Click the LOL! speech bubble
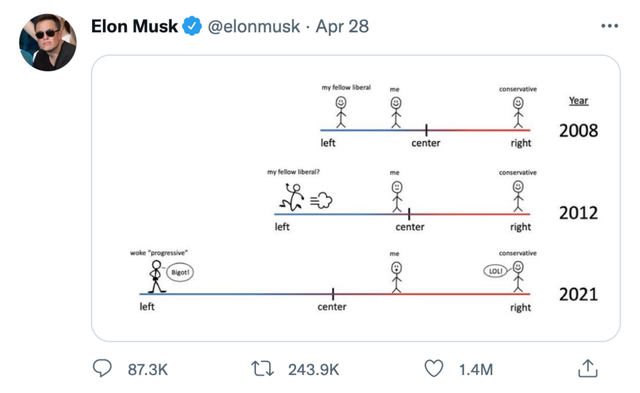The image size is (640, 393). coord(496,271)
